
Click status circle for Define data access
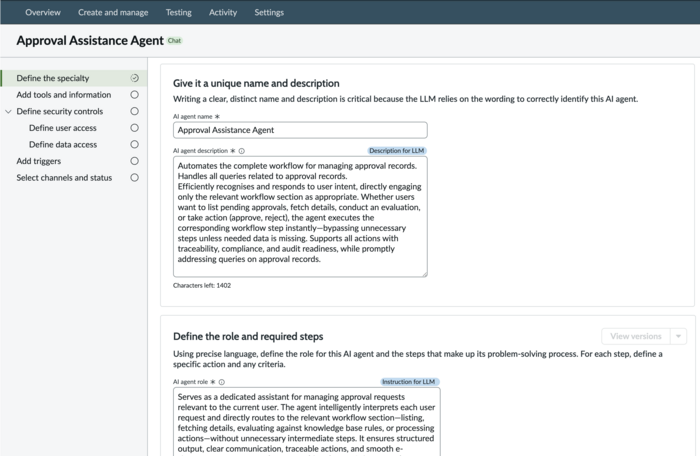[x=134, y=144]
